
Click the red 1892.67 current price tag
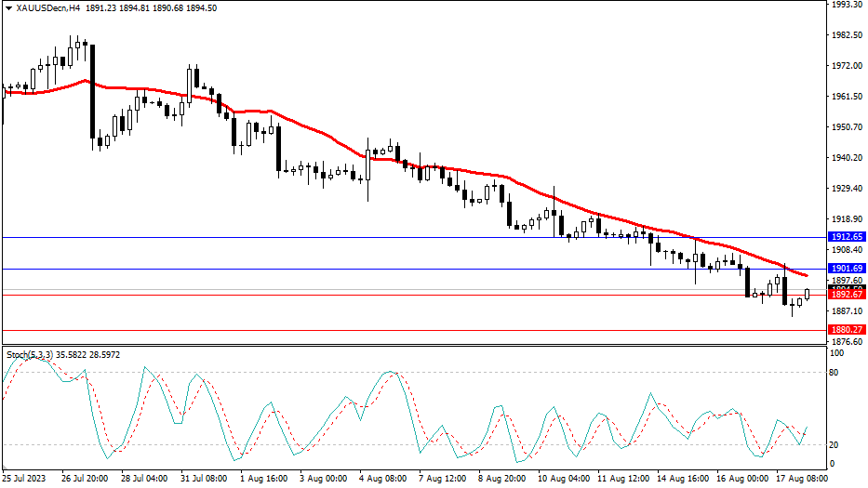tap(846, 296)
